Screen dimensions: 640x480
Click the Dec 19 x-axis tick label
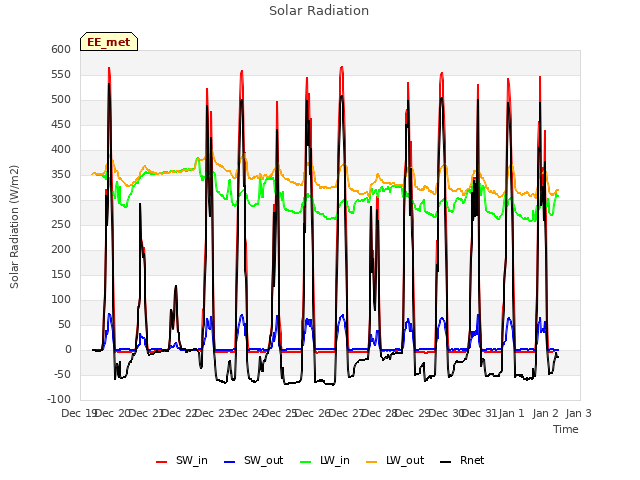tap(79, 413)
